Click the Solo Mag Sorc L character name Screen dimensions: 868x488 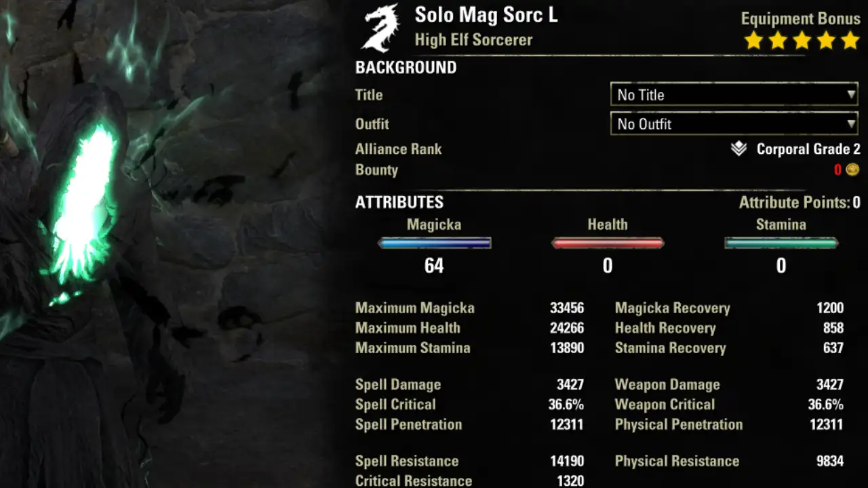(486, 15)
